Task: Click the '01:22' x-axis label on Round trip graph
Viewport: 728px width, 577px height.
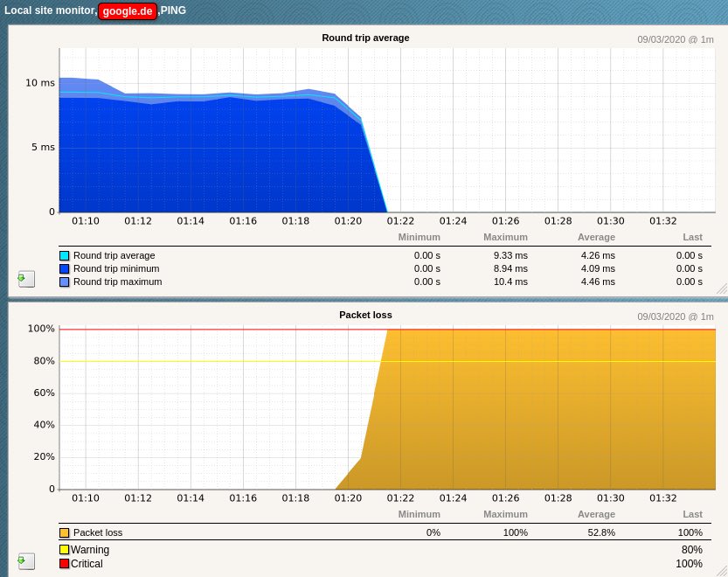Action: [x=400, y=221]
